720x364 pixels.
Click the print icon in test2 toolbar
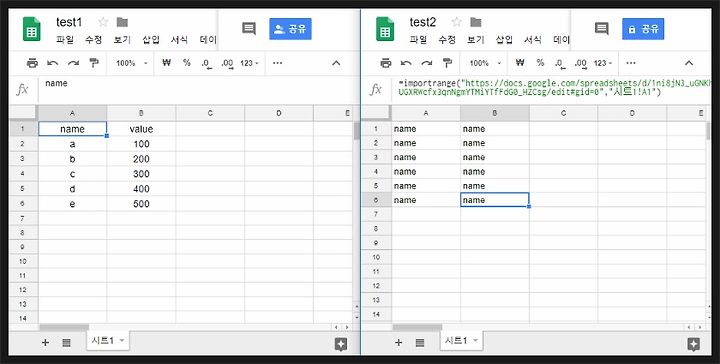click(386, 63)
